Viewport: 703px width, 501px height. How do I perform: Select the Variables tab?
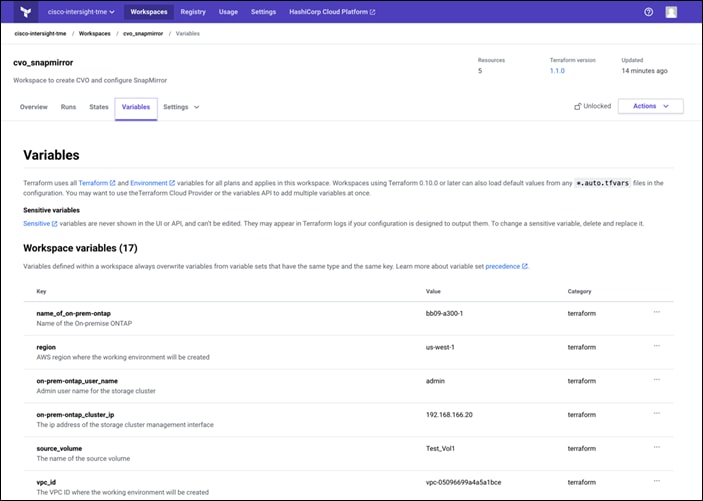tap(136, 108)
